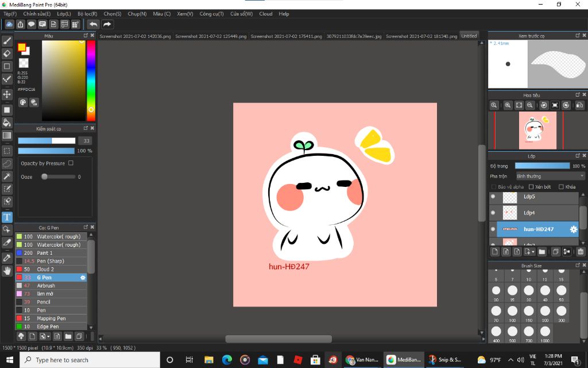Switch to Screenshot 2021-07-02 142036.png tab

135,36
